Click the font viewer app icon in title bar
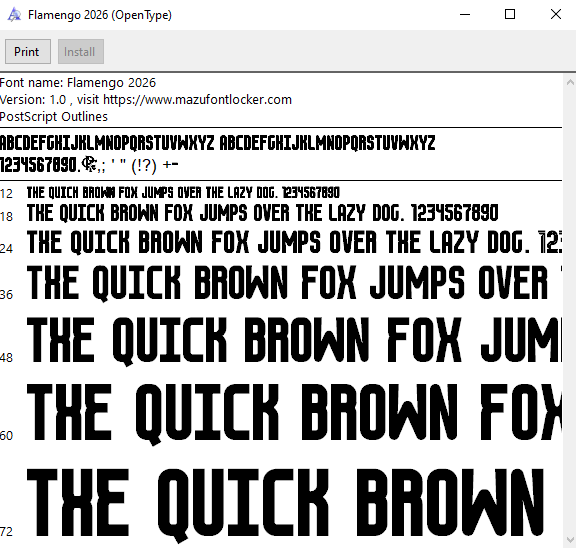This screenshot has width=576, height=548. (x=14, y=15)
